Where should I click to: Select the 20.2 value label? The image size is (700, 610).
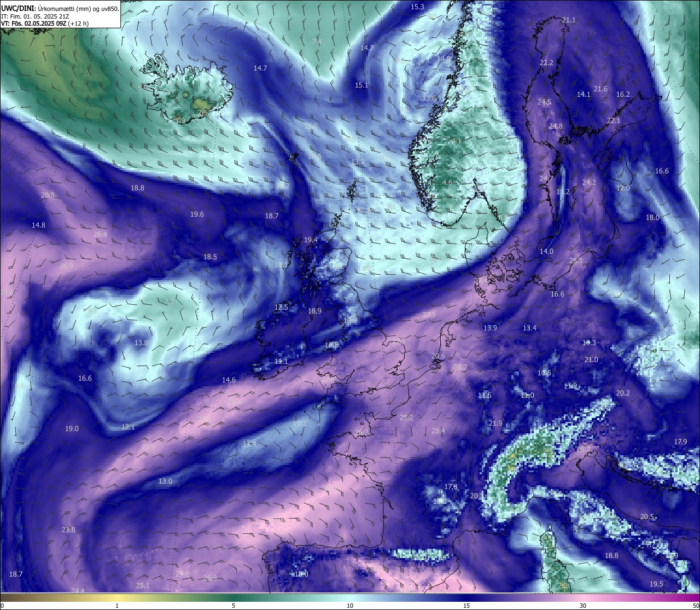pos(623,393)
